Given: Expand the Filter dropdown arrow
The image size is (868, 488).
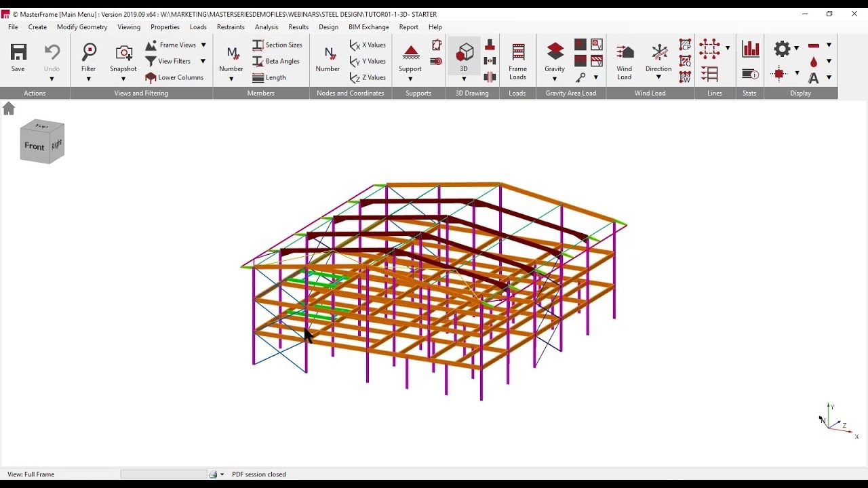Looking at the screenshot, I should pos(89,79).
